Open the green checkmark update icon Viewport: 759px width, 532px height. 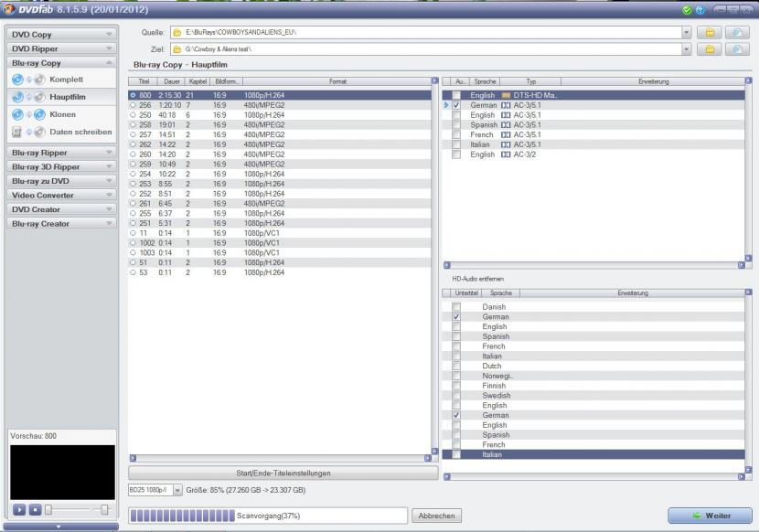tap(687, 10)
